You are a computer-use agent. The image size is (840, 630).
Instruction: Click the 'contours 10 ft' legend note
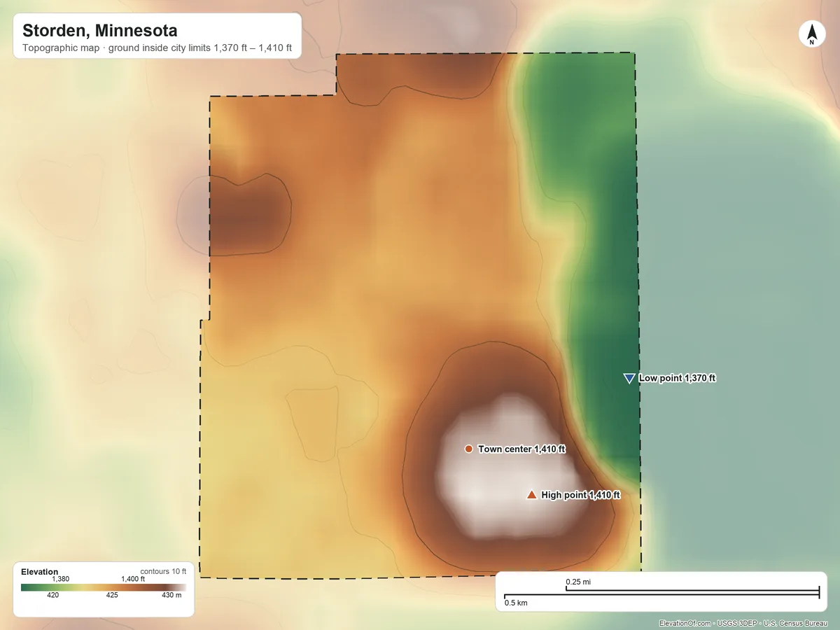[163, 571]
